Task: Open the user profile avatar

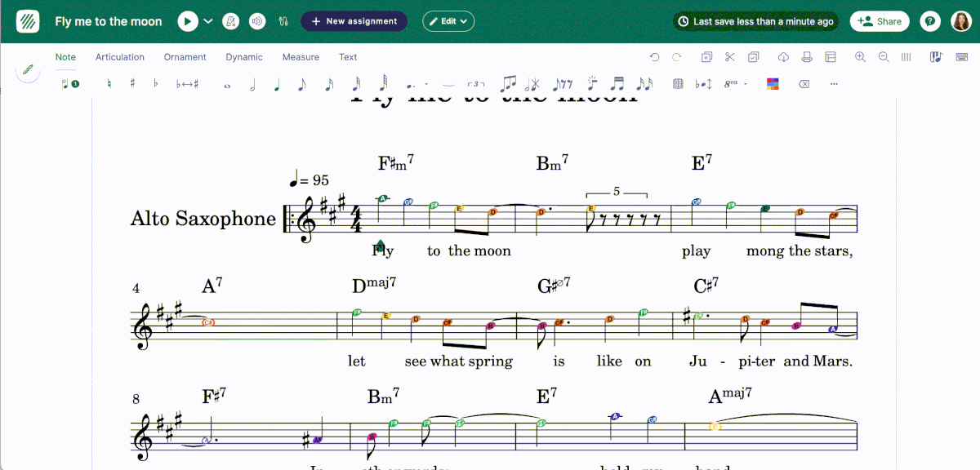Action: tap(960, 21)
